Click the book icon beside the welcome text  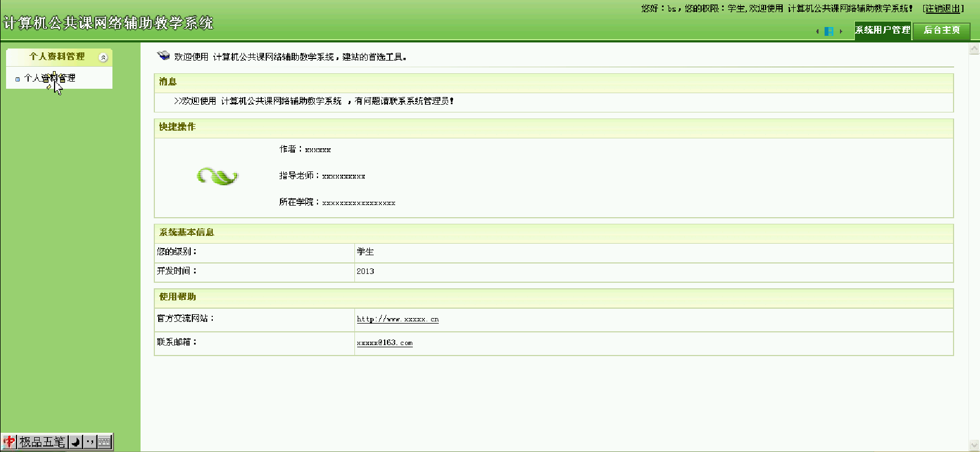click(x=164, y=55)
